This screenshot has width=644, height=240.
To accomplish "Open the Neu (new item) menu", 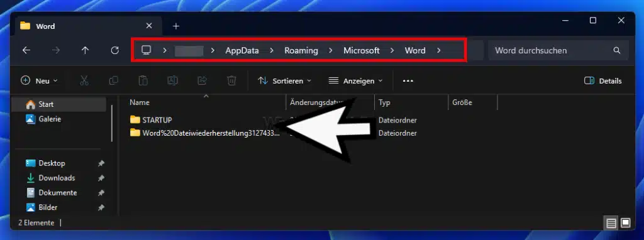I will (40, 81).
